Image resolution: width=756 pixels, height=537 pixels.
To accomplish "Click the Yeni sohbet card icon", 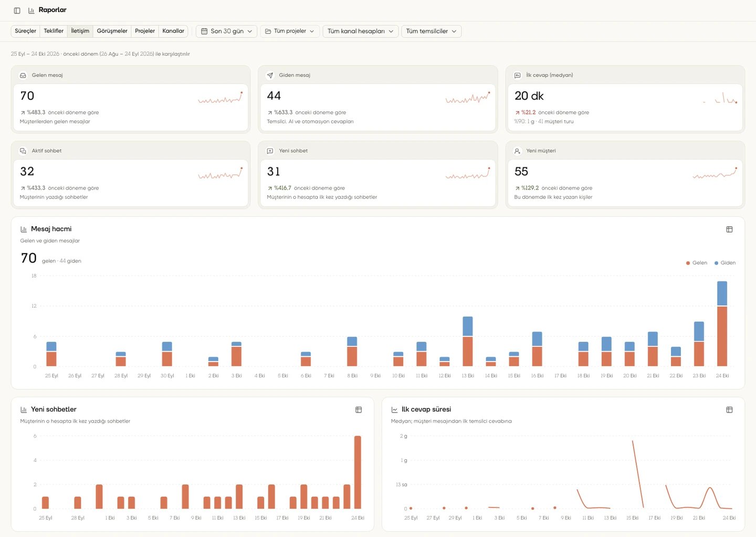I will click(x=270, y=151).
